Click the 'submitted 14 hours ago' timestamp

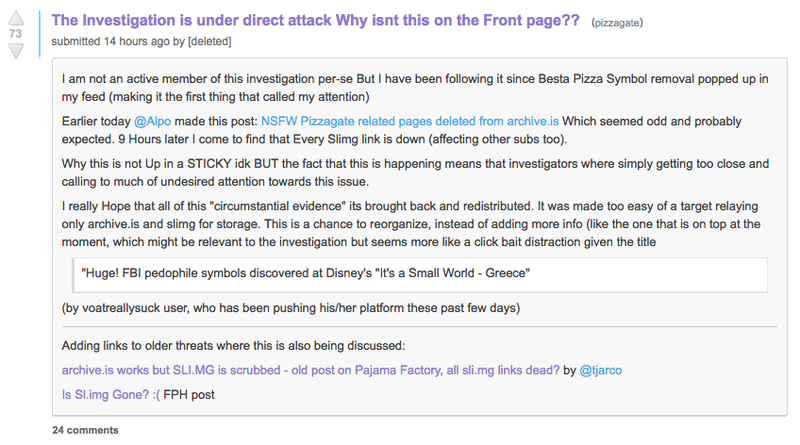tap(110, 41)
